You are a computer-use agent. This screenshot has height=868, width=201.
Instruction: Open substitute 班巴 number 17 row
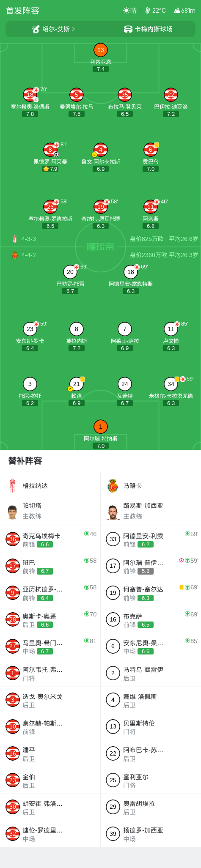point(50,566)
